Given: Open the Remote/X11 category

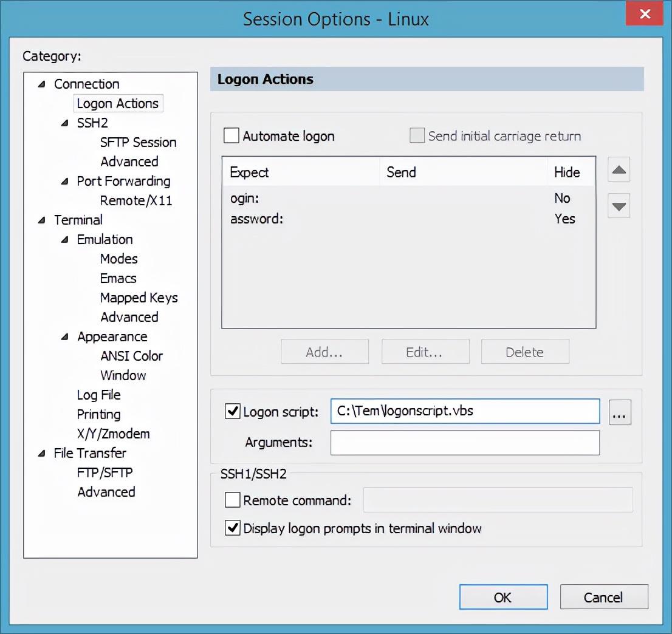Looking at the screenshot, I should pyautogui.click(x=136, y=200).
